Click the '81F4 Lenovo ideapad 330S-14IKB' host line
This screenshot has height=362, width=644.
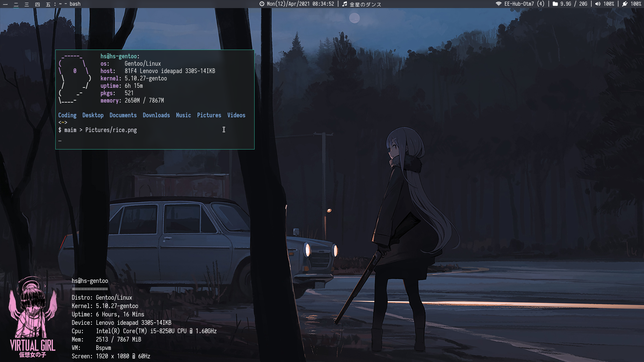pos(158,71)
